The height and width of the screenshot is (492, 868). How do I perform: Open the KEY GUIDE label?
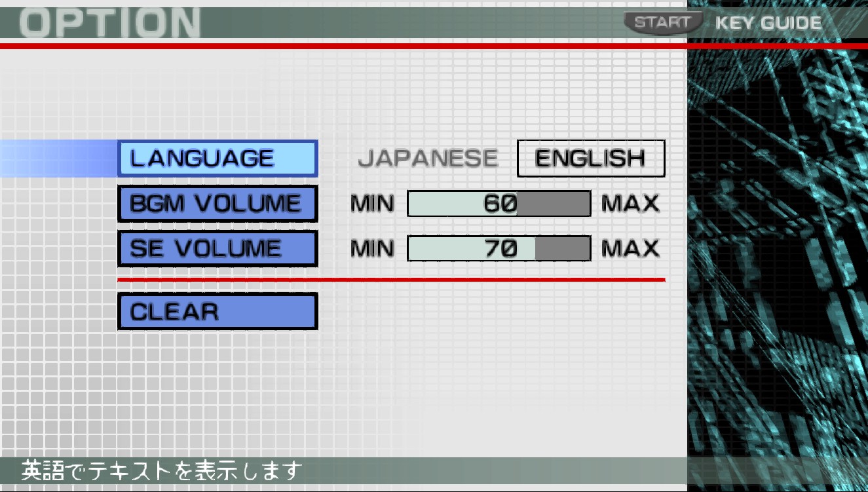pos(768,23)
